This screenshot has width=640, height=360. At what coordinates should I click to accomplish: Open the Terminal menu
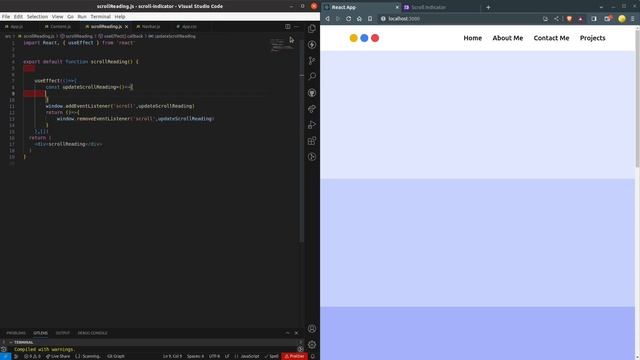point(100,17)
